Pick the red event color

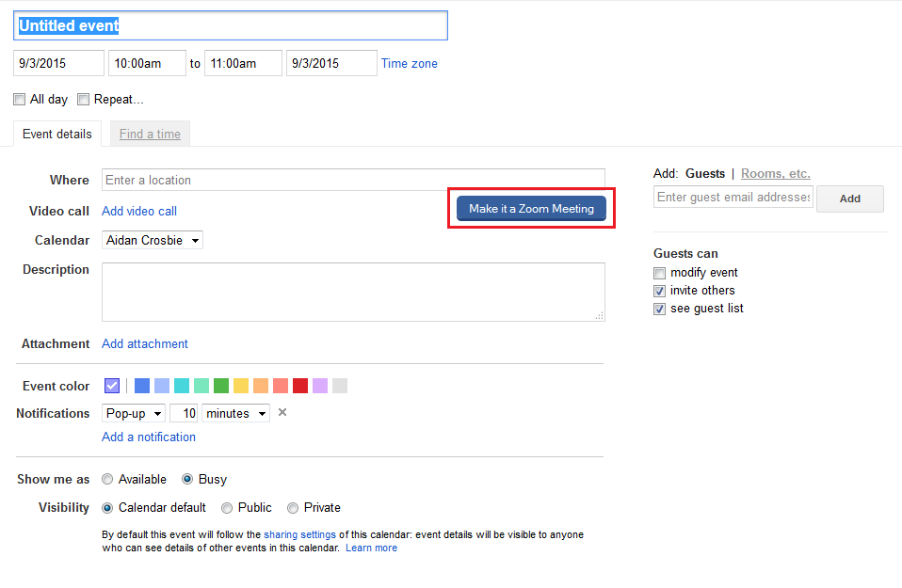[x=299, y=385]
